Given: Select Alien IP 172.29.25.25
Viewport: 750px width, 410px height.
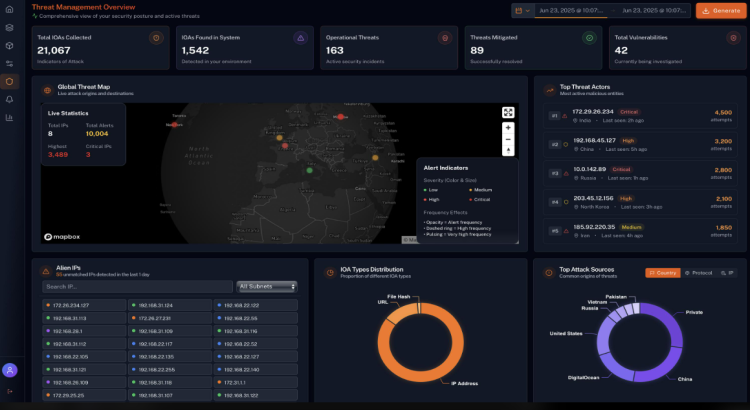Looking at the screenshot, I should click(x=84, y=396).
